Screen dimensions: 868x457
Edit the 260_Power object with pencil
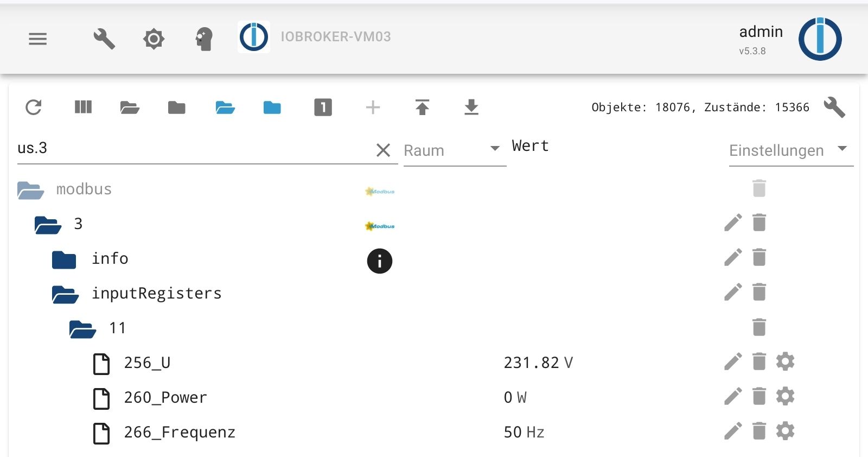[x=733, y=397]
